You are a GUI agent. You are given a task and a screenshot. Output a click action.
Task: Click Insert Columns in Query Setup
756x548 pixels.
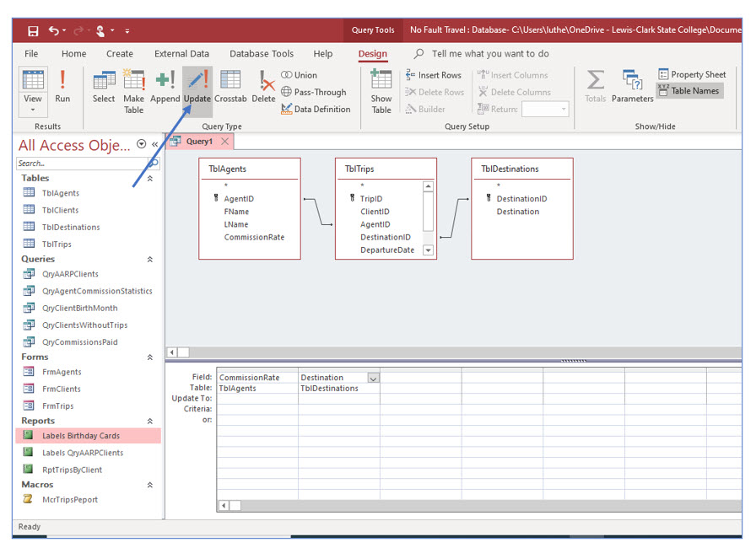click(513, 75)
